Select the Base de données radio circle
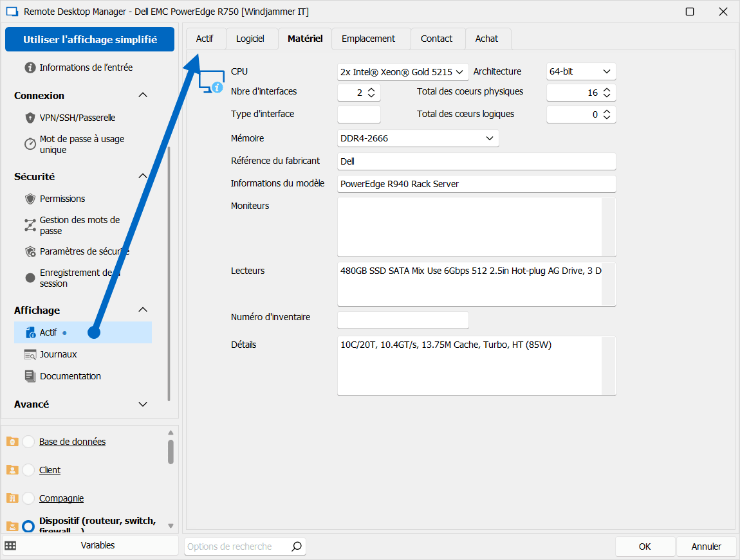Image resolution: width=740 pixels, height=560 pixels. pos(28,442)
